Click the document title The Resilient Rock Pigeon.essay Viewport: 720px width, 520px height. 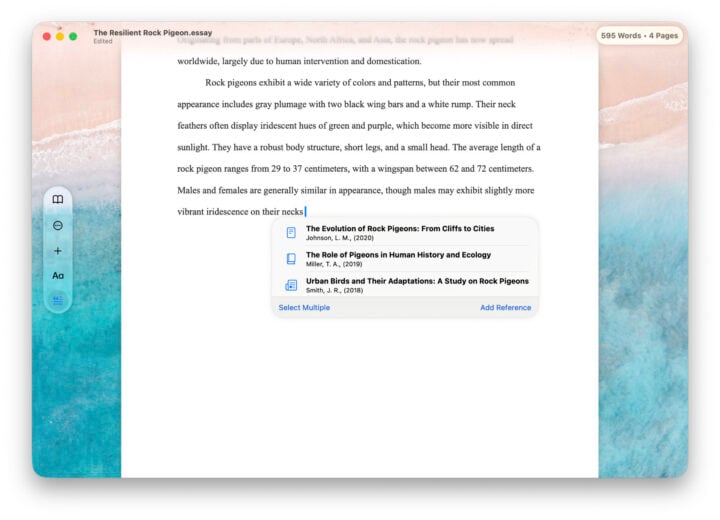(x=153, y=33)
